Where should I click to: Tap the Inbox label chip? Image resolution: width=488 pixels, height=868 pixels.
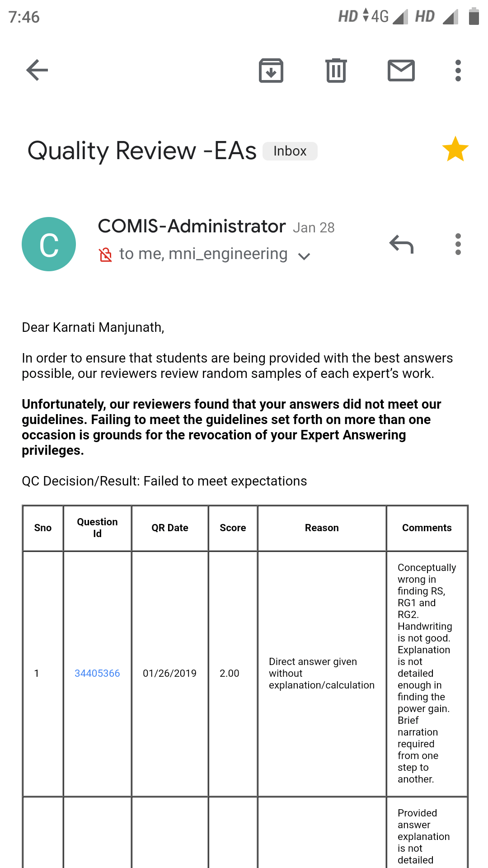290,151
